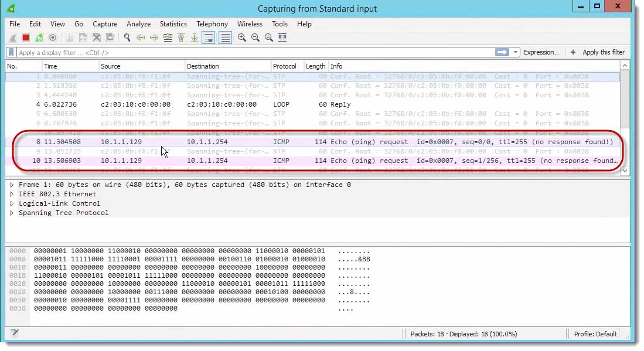Find a packet with the magnifier icon
The width and height of the screenshot is (644, 351).
(127, 38)
